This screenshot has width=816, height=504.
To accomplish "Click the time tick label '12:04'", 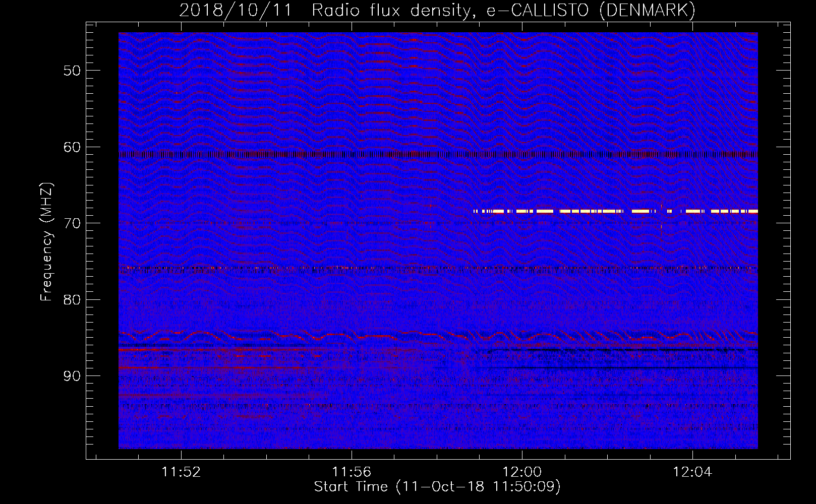I will click(x=692, y=472).
